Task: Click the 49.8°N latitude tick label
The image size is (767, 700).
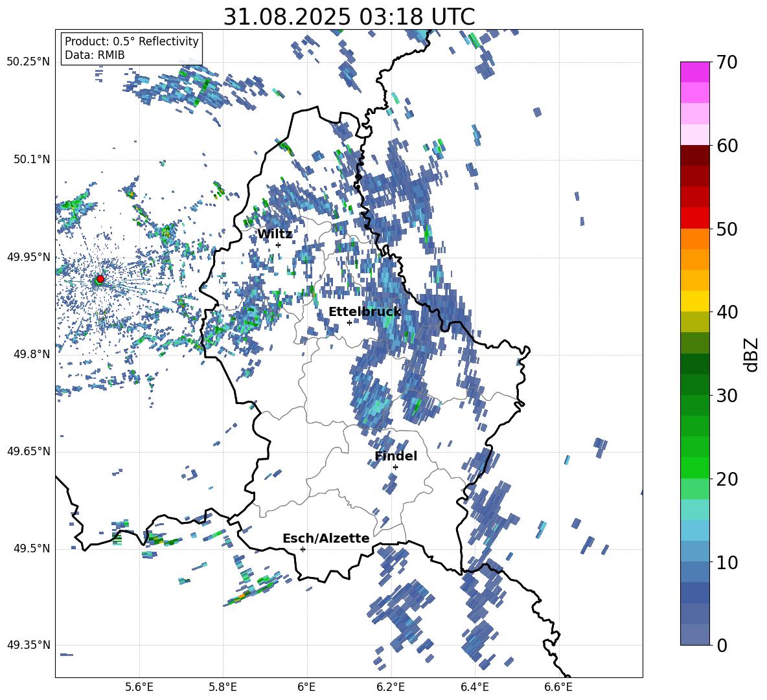Action: click(32, 354)
